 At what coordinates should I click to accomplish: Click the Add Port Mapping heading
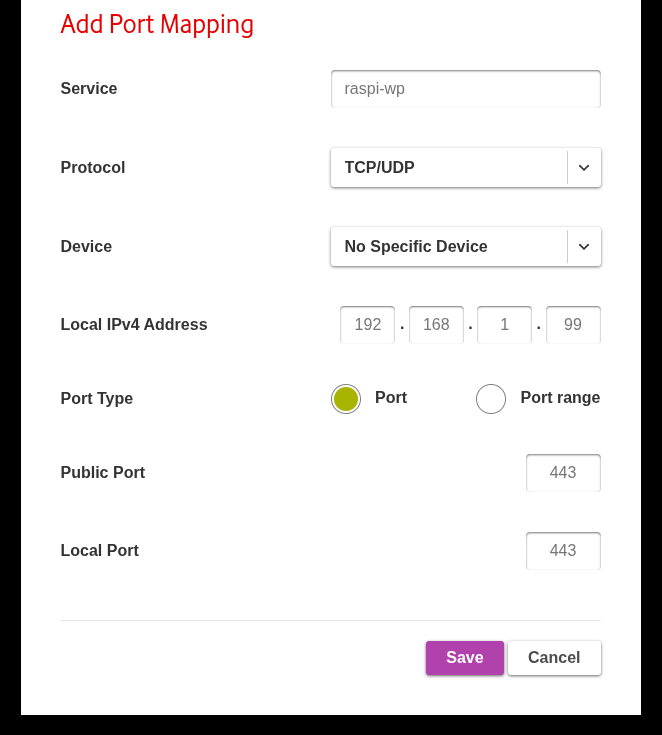[x=157, y=24]
